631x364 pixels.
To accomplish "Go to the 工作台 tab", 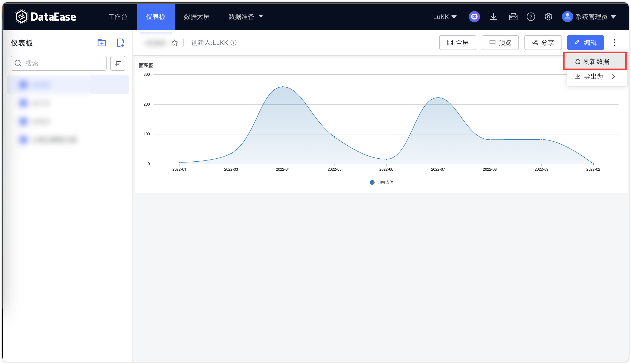I will pyautogui.click(x=117, y=17).
